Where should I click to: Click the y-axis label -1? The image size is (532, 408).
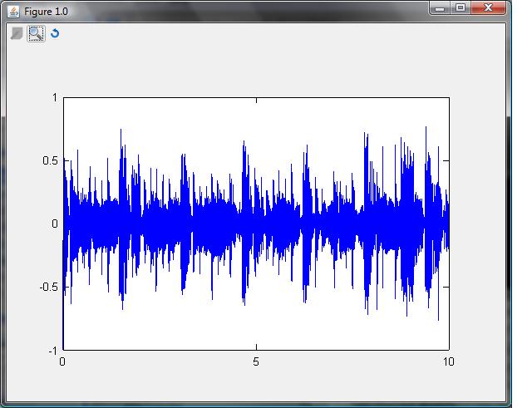point(52,351)
